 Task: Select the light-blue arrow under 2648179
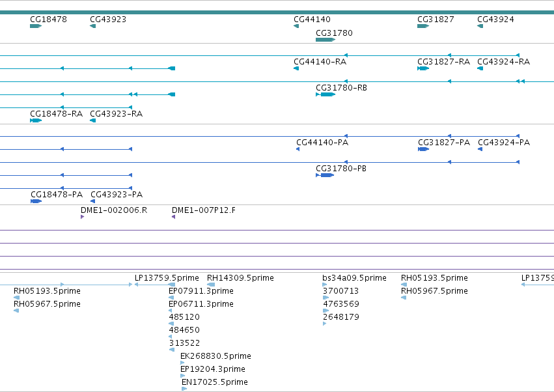[x=325, y=324]
